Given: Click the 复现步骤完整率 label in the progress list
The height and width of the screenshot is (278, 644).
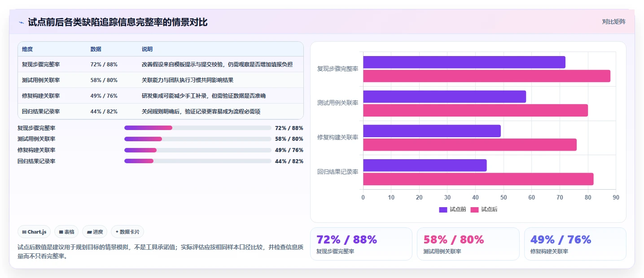Looking at the screenshot, I should click(36, 128).
